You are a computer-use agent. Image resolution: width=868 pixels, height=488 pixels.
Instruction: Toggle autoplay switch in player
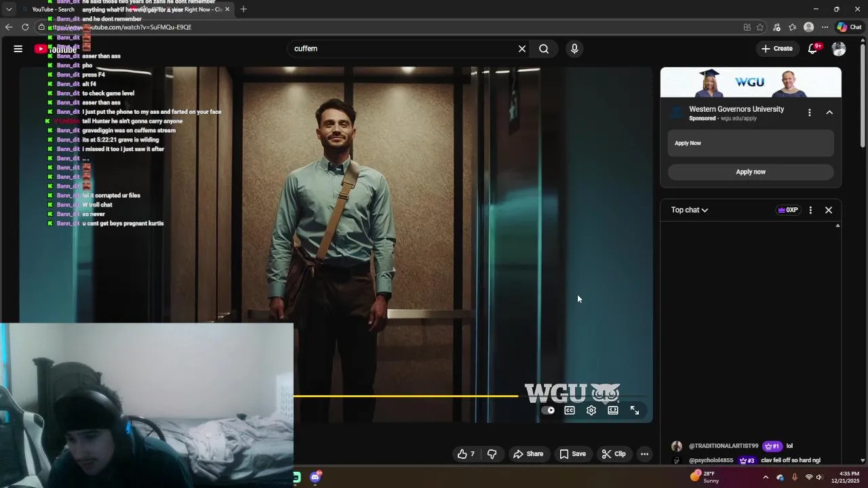pyautogui.click(x=549, y=410)
